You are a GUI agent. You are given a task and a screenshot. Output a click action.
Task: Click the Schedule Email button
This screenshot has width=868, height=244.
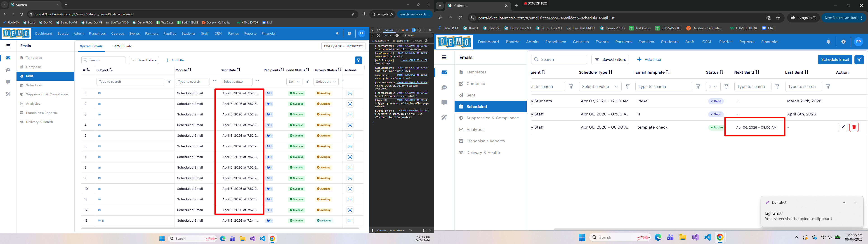[x=835, y=59]
